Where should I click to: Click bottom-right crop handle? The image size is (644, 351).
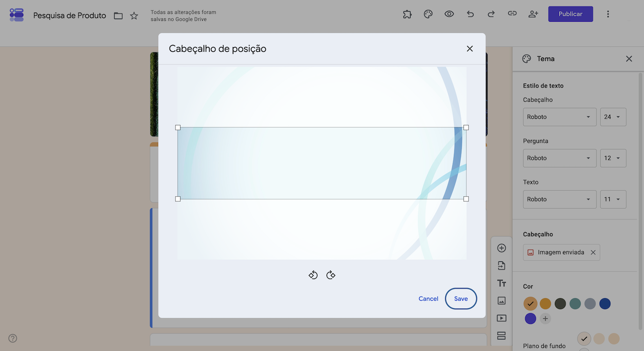pos(466,199)
